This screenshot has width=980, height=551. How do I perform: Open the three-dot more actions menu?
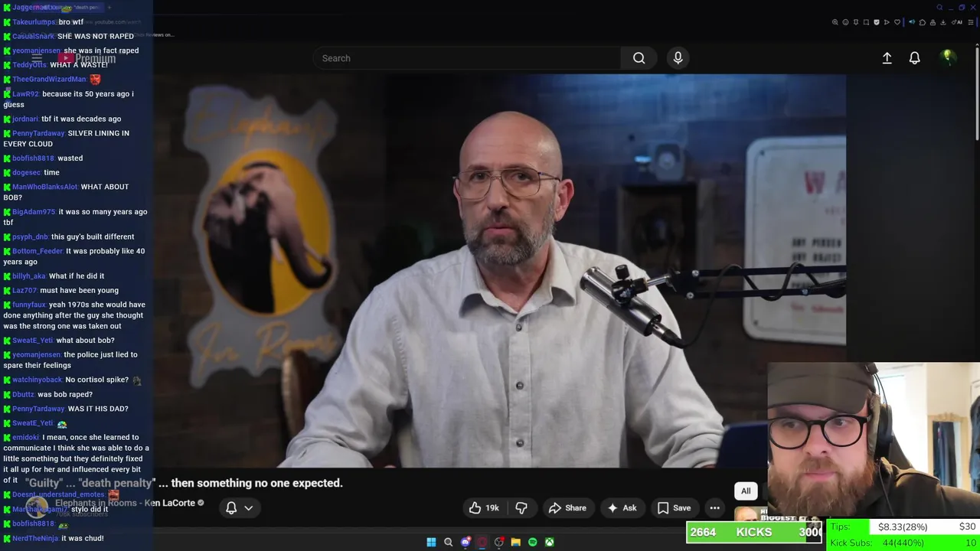click(714, 507)
